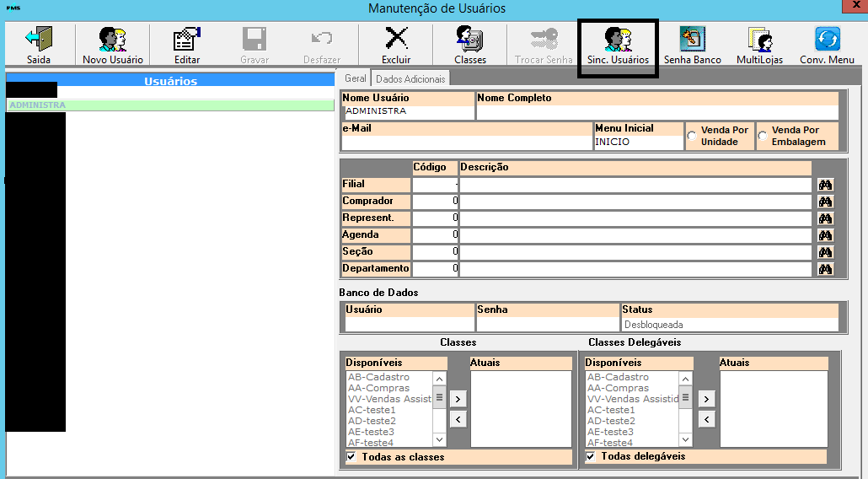Uncheck Todas delegáveis checkbox
The height and width of the screenshot is (479, 868).
coord(590,456)
